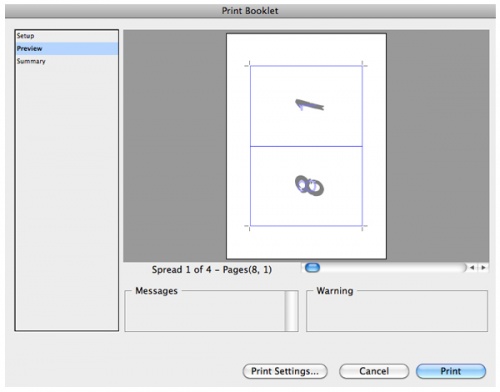Click inside the Warning text area

click(x=397, y=312)
